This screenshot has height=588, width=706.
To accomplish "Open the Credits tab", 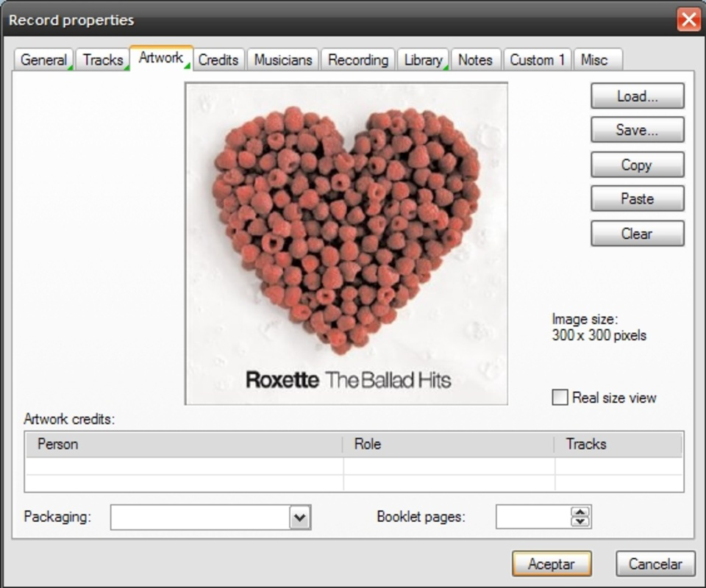I will [x=218, y=60].
